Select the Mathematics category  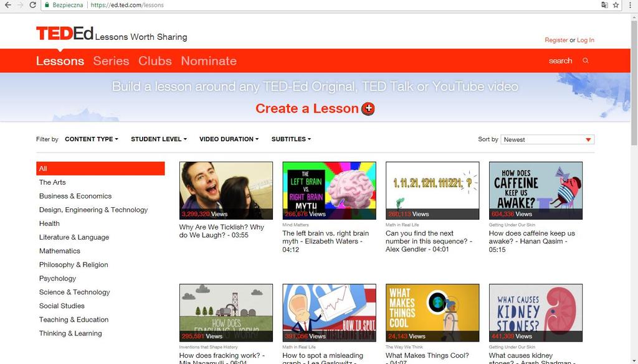point(59,251)
